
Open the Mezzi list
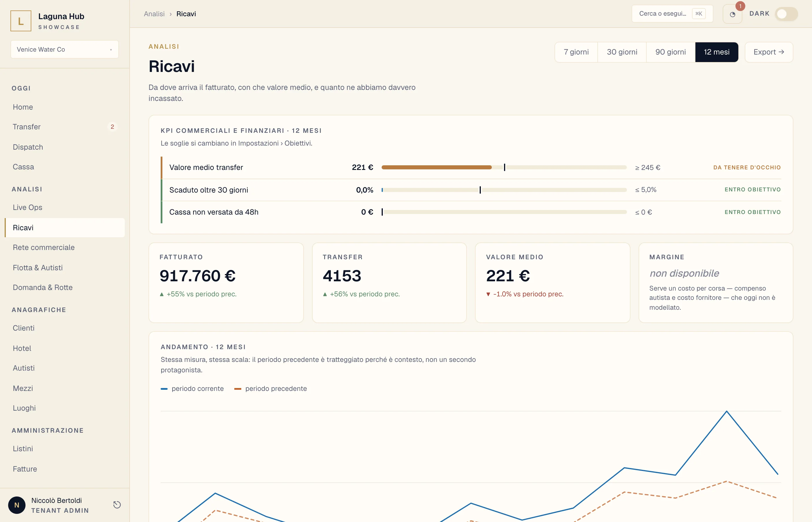tap(65, 388)
